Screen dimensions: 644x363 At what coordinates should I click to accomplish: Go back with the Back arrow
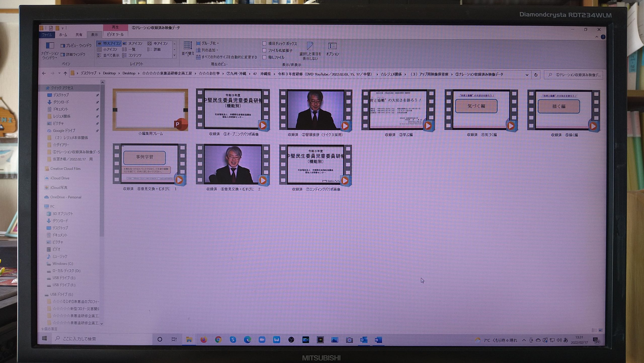(x=44, y=73)
